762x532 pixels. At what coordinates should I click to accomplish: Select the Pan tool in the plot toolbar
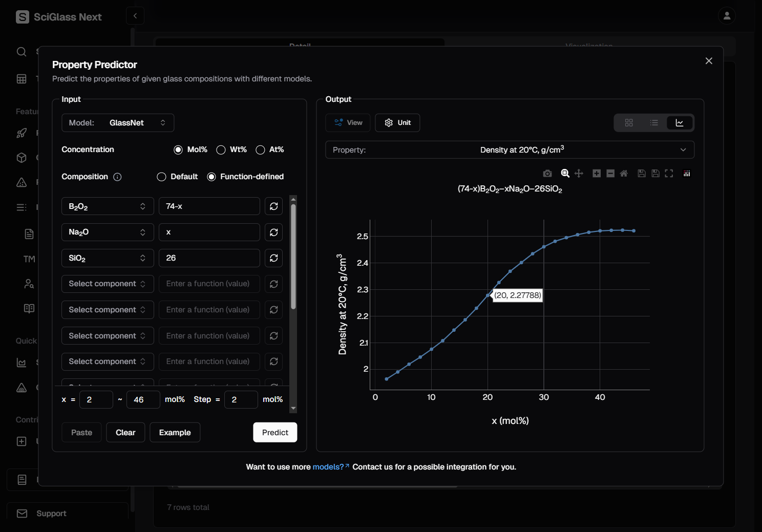(579, 174)
